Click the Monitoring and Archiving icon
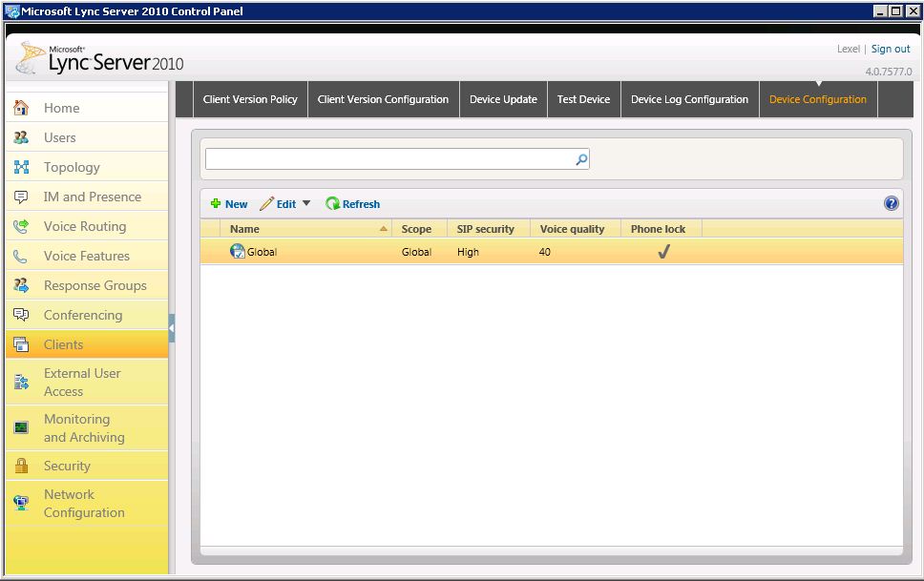Viewport: 924px width, 581px height. (x=21, y=427)
